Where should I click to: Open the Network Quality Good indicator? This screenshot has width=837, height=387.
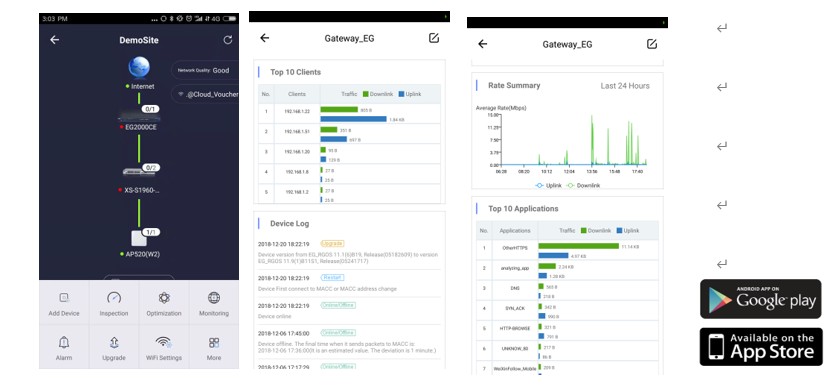[x=206, y=70]
